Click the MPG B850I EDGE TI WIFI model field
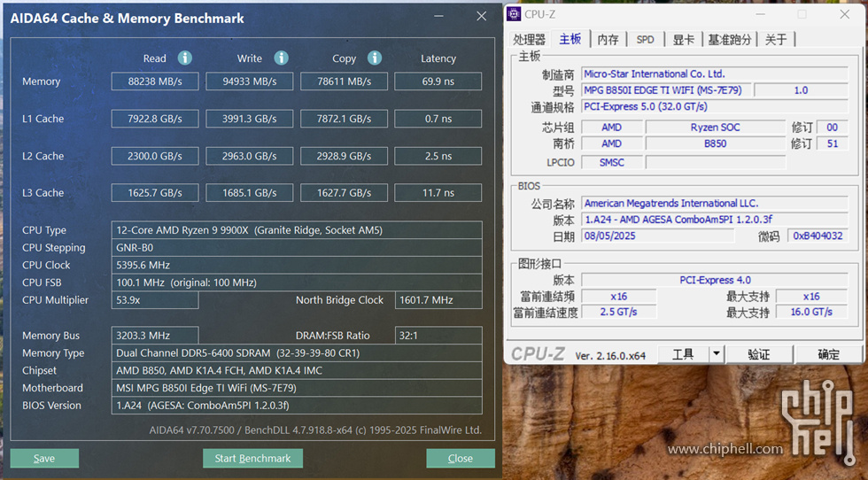 pyautogui.click(x=666, y=90)
